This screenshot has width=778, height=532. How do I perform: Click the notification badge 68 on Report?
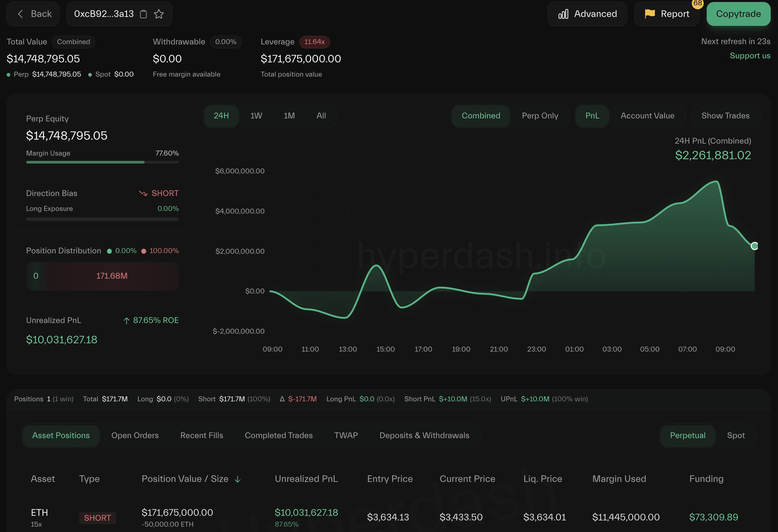[697, 3]
